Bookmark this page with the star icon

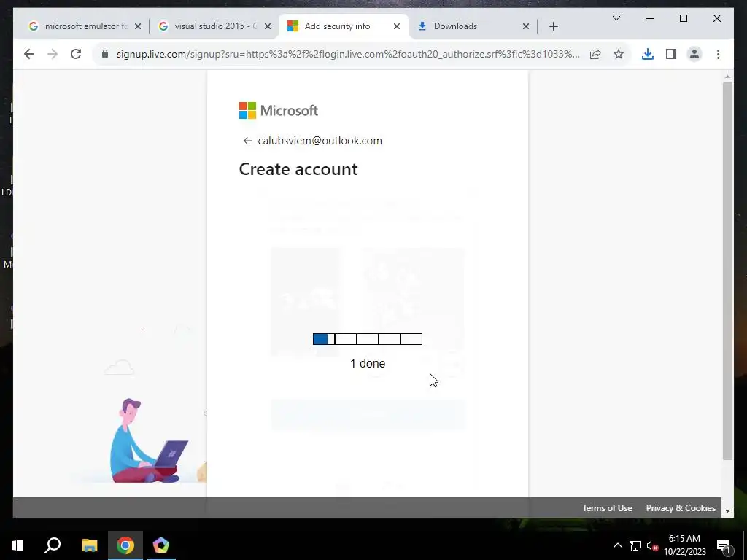[x=619, y=54]
